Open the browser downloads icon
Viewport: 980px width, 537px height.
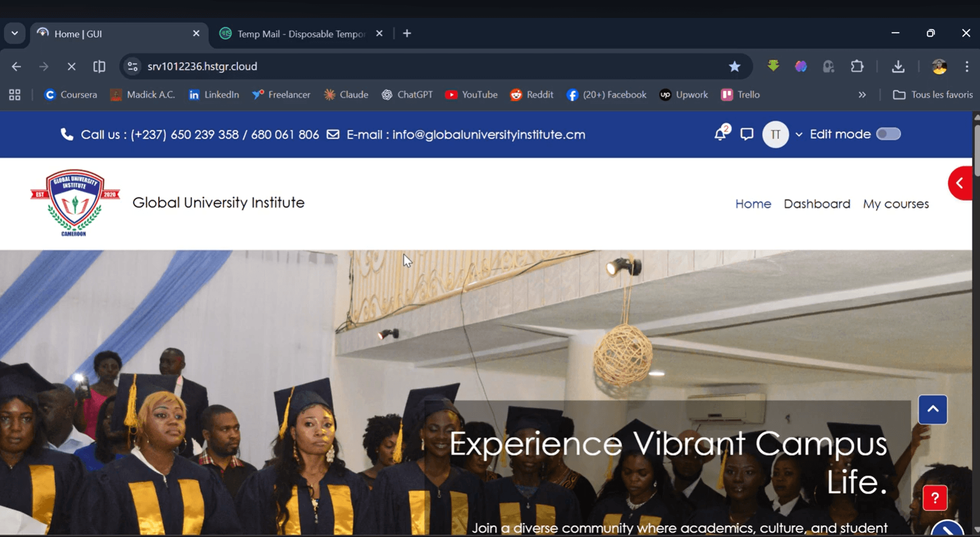[898, 66]
